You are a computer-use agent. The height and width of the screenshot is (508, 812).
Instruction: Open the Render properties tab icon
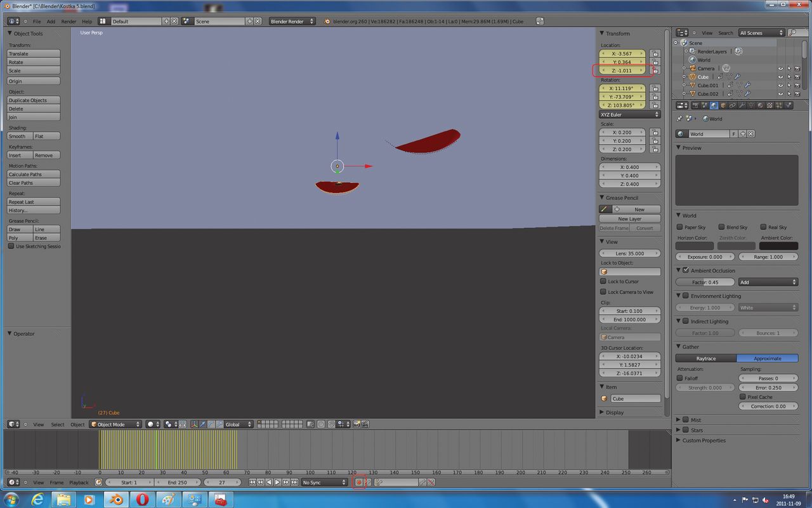(695, 105)
